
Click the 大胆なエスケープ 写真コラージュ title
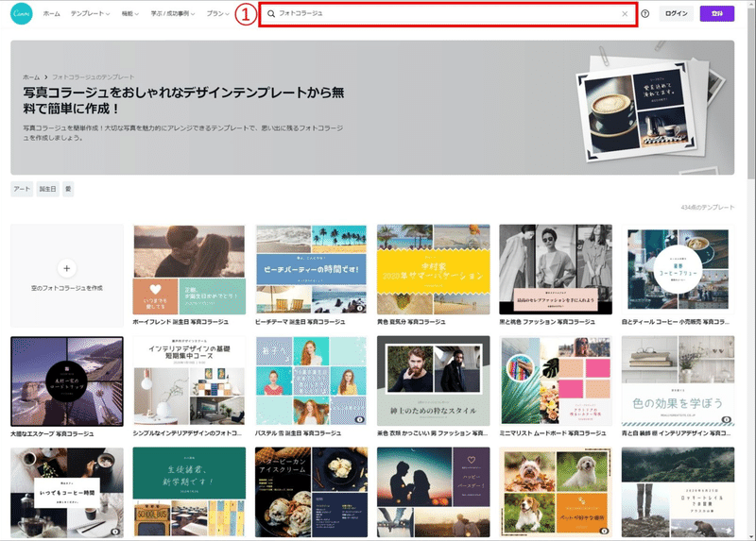[52, 433]
